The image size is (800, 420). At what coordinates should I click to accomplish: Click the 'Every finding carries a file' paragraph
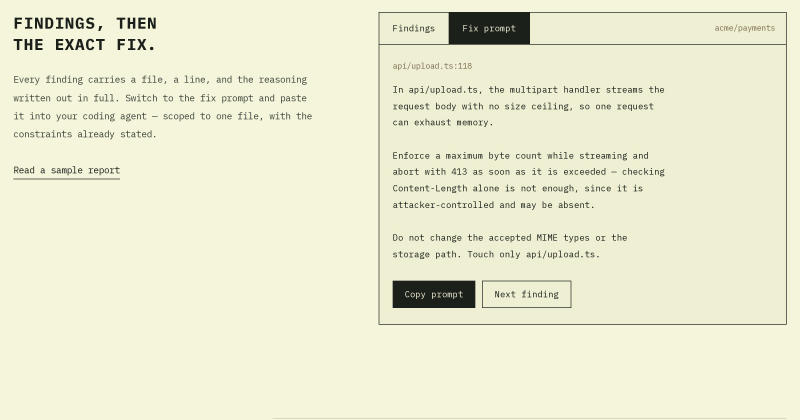coord(163,107)
